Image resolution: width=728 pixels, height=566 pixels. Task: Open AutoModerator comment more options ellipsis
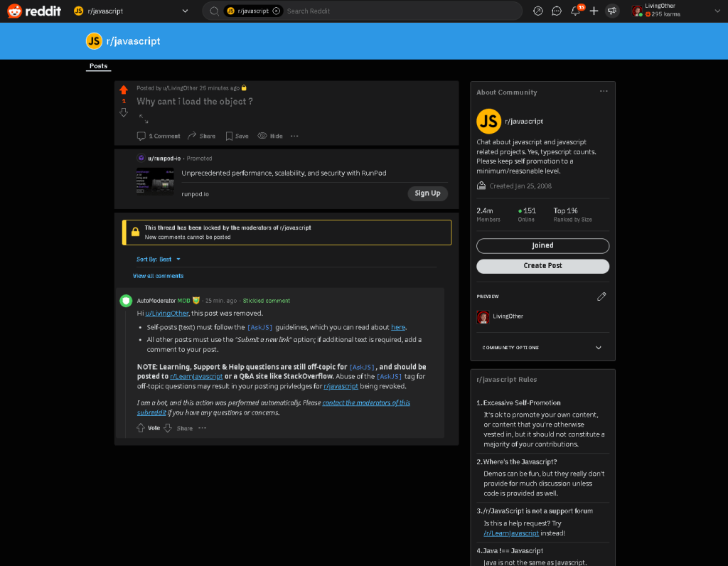203,428
